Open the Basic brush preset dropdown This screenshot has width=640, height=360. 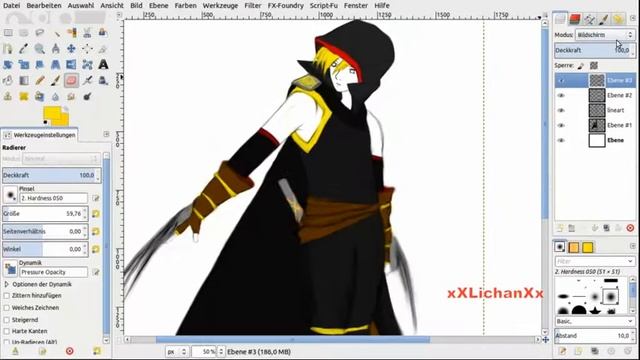pos(594,321)
